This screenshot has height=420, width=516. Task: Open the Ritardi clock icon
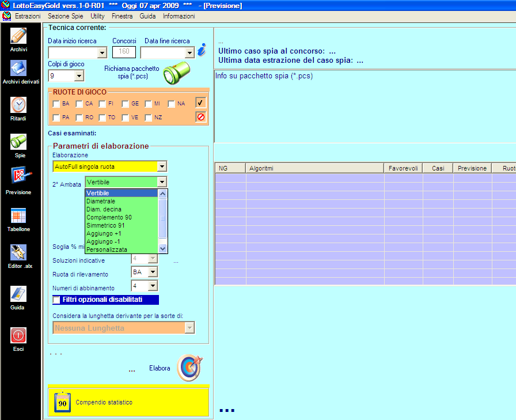pyautogui.click(x=18, y=105)
